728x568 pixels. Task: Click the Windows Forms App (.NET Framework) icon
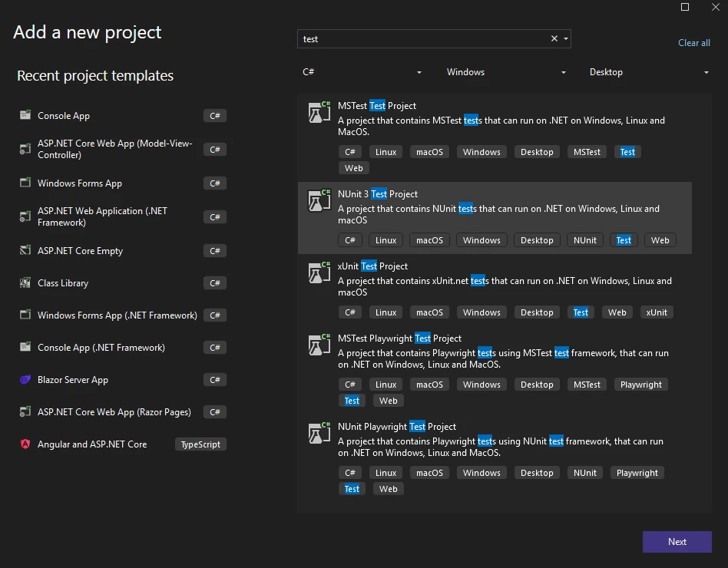point(25,315)
